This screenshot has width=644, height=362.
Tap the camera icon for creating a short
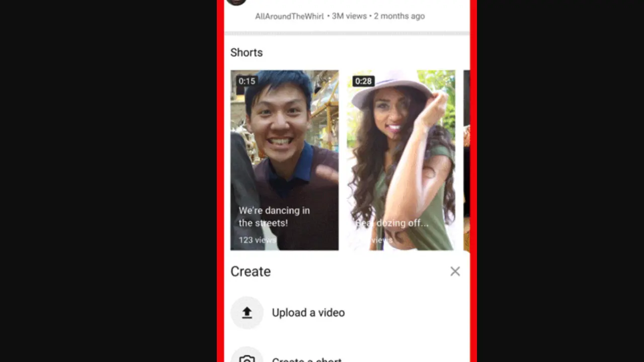tap(247, 358)
